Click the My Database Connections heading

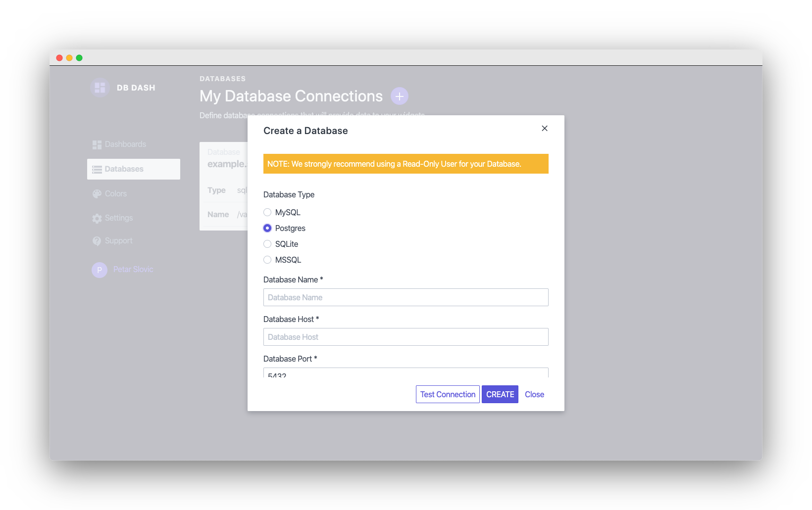291,96
